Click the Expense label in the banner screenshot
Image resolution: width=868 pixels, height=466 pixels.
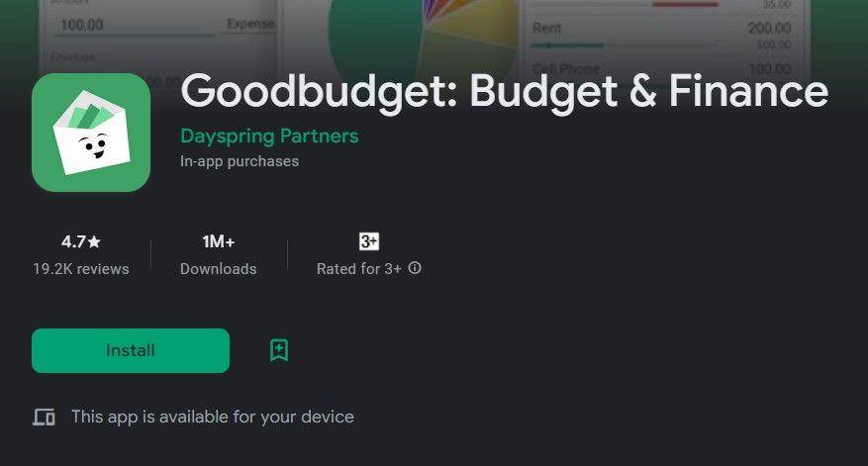pyautogui.click(x=250, y=24)
